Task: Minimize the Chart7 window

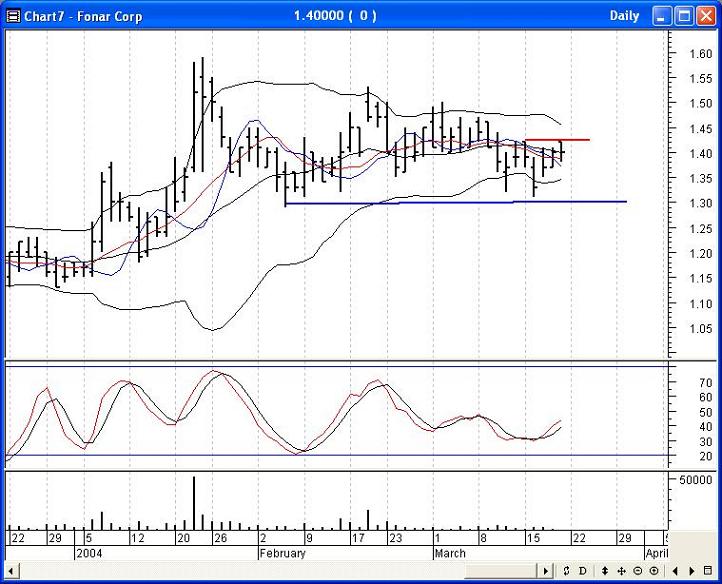Action: click(x=662, y=16)
